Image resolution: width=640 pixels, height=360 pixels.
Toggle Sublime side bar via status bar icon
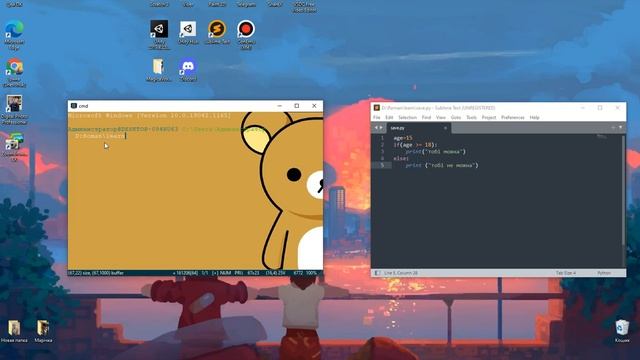point(378,273)
